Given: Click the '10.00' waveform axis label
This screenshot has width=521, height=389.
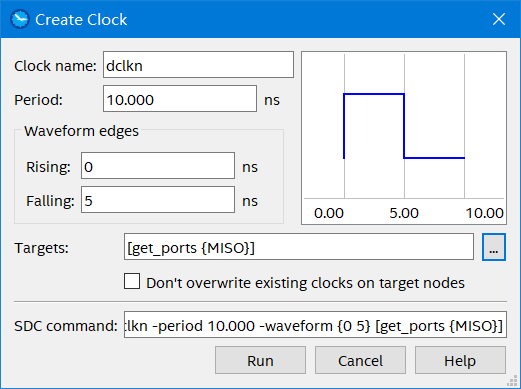Looking at the screenshot, I should 484,213.
